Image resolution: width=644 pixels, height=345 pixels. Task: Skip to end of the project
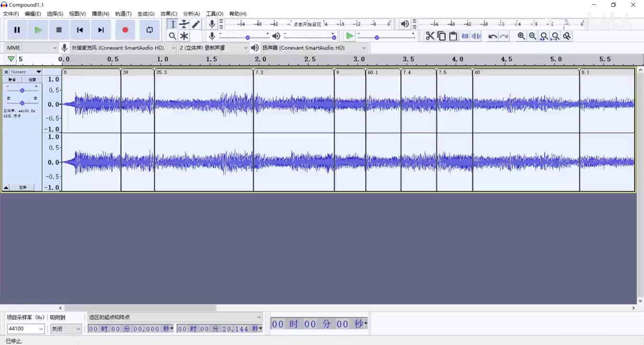point(101,30)
